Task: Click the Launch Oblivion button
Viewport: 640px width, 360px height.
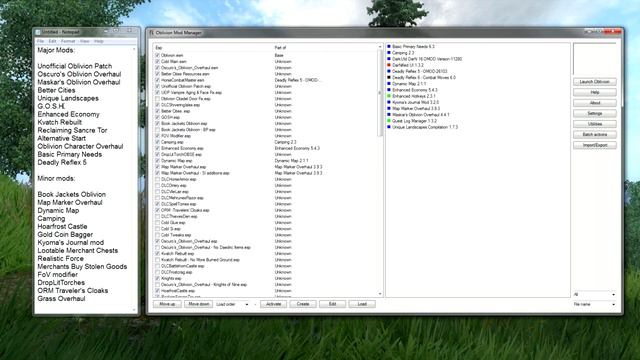Action: pyautogui.click(x=594, y=82)
